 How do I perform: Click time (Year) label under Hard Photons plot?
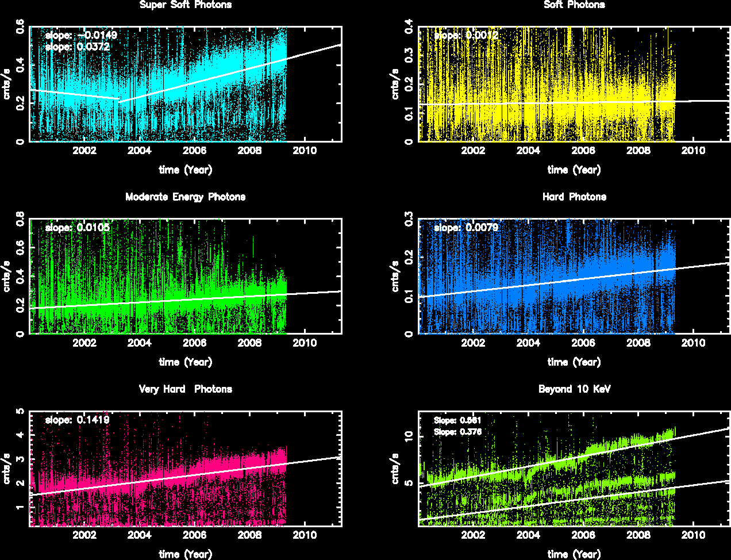click(574, 362)
